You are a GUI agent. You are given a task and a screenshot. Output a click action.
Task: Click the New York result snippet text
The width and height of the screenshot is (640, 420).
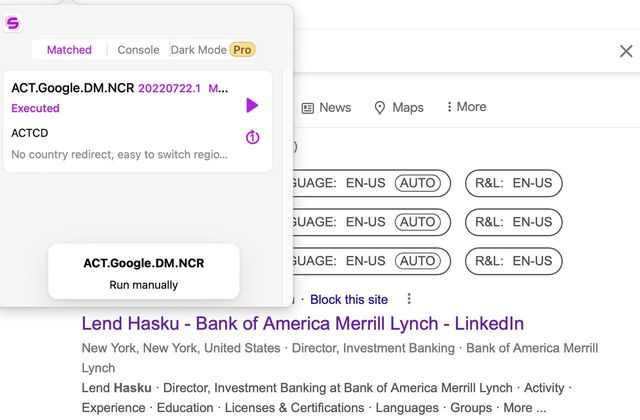(x=340, y=358)
